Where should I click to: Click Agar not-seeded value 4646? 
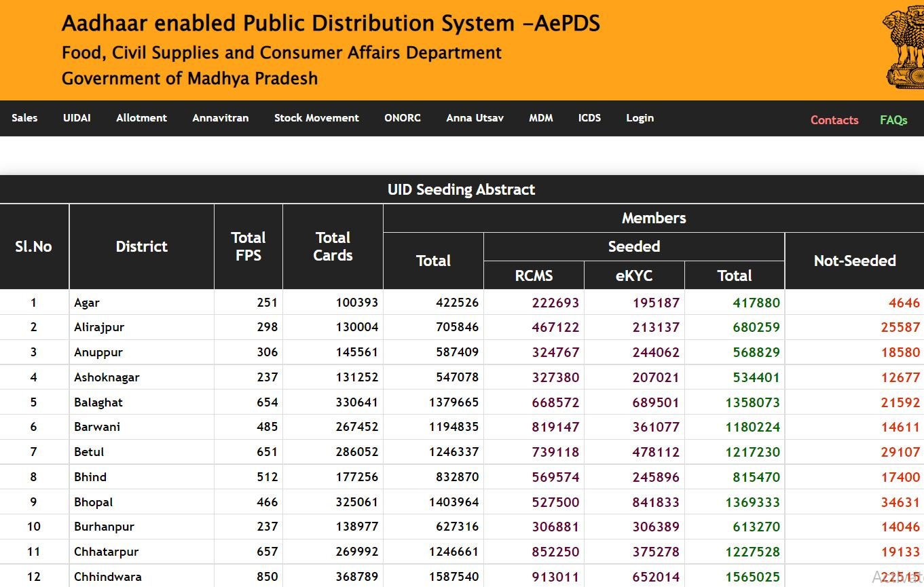point(904,303)
